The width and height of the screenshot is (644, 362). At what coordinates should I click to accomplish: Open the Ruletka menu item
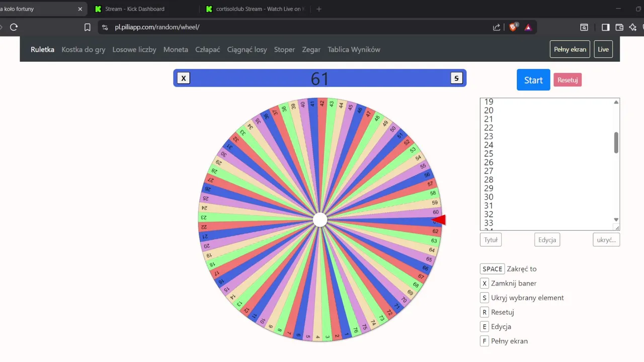click(42, 49)
